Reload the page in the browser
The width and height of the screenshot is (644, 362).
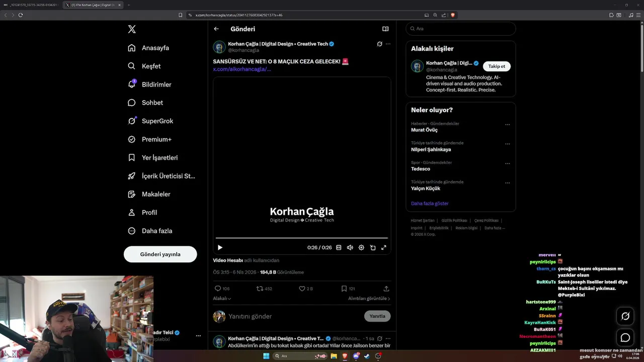click(x=21, y=15)
